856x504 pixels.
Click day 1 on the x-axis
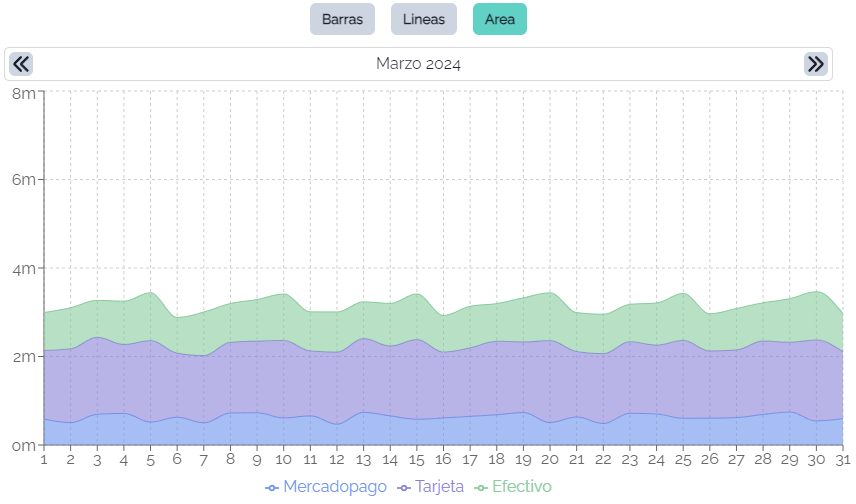point(44,460)
